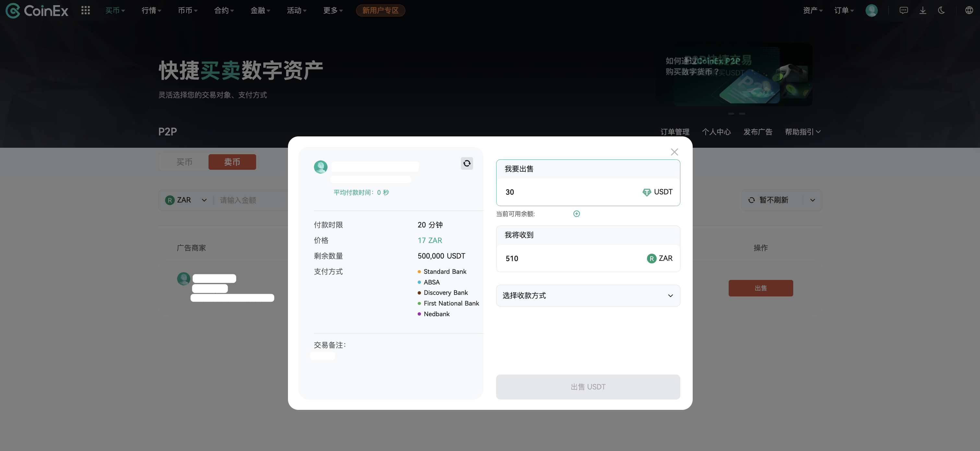Open the 行情 header menu
The width and height of the screenshot is (980, 451).
tap(151, 10)
